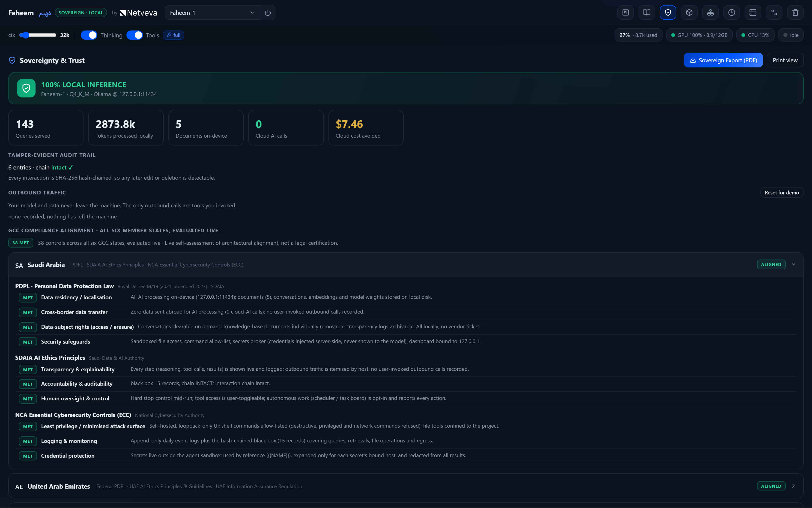
Task: Collapse the Saudi Arabia section chevron
Action: coord(794,264)
